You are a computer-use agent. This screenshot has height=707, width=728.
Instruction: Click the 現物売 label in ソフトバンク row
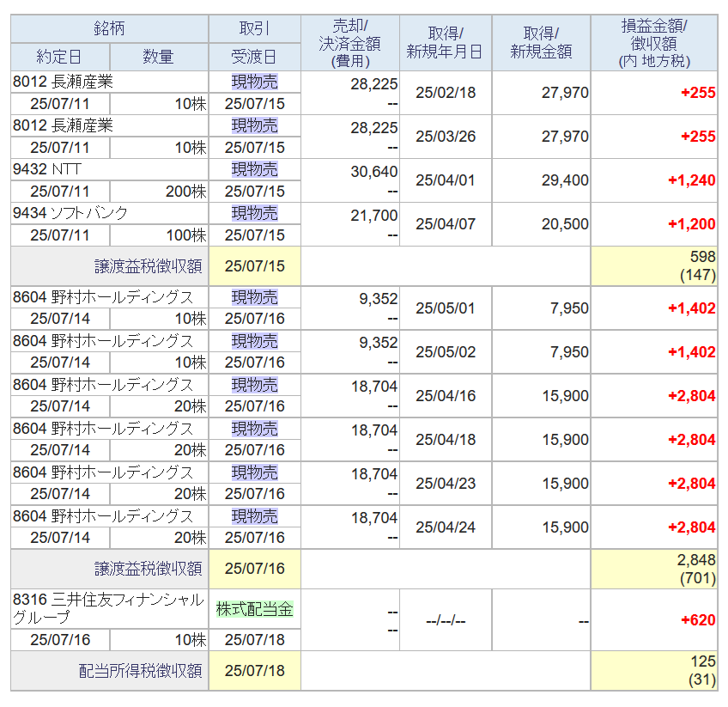tap(254, 213)
